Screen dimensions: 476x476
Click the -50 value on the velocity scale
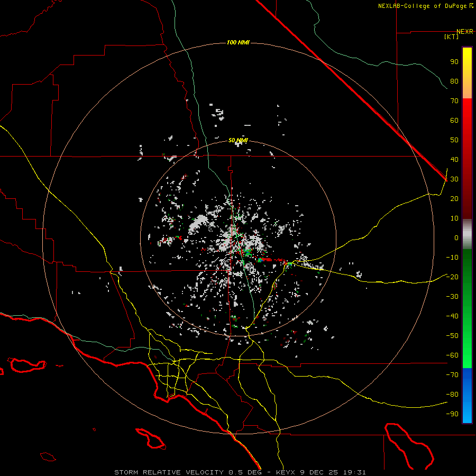pyautogui.click(x=452, y=336)
